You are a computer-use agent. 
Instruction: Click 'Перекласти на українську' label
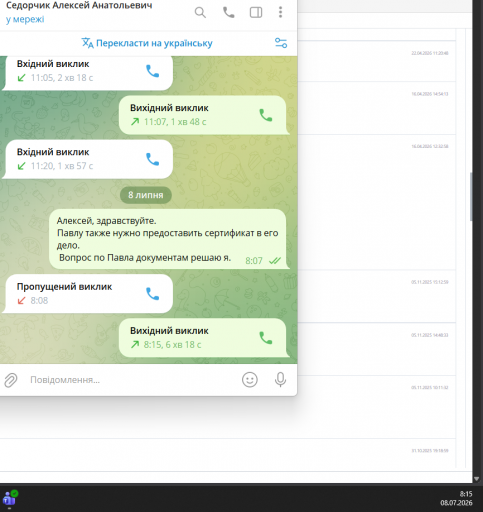click(x=154, y=43)
